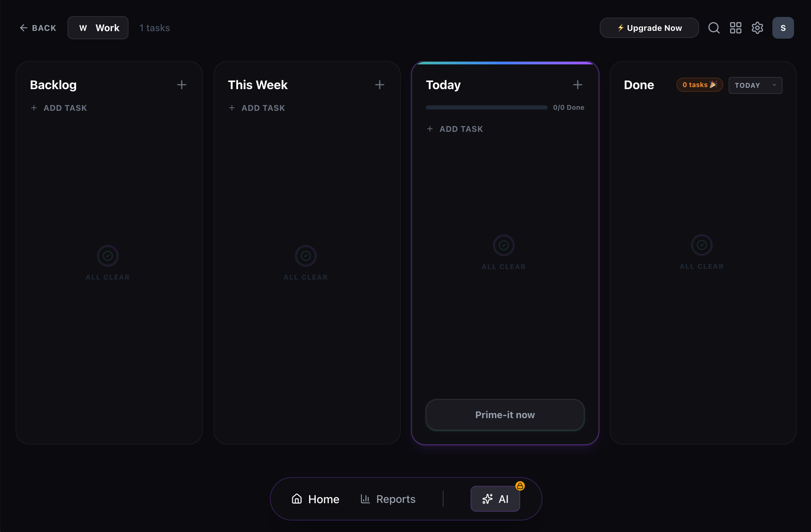The image size is (811, 532).
Task: Open the settings gear icon
Action: click(x=757, y=28)
